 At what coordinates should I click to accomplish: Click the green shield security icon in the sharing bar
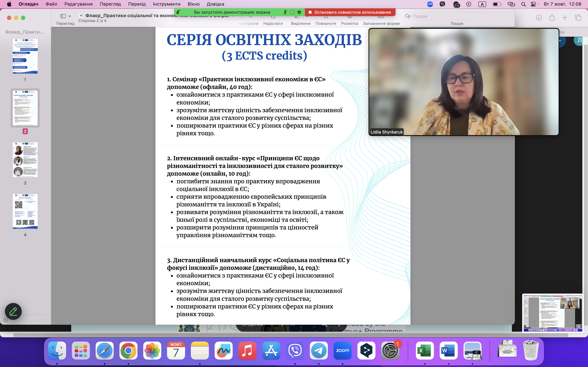pyautogui.click(x=299, y=12)
